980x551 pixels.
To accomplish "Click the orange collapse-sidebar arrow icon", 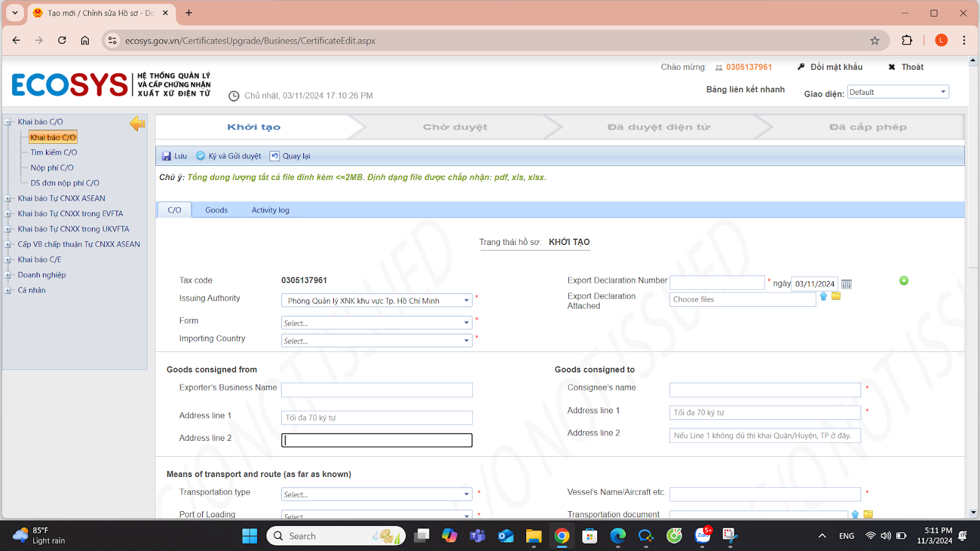I will (x=137, y=124).
